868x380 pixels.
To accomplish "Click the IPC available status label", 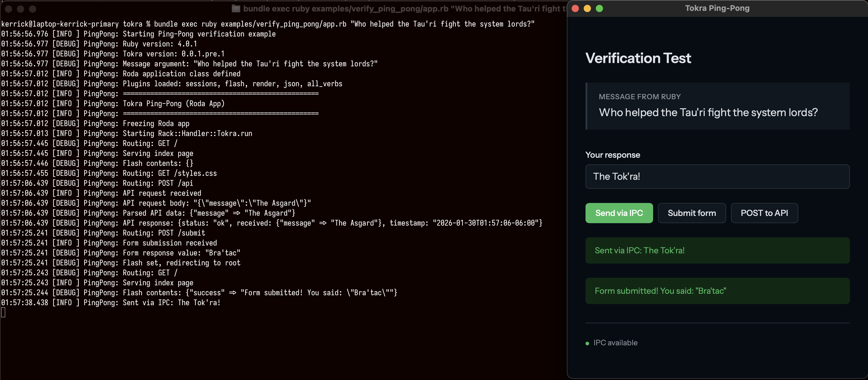I will (615, 343).
